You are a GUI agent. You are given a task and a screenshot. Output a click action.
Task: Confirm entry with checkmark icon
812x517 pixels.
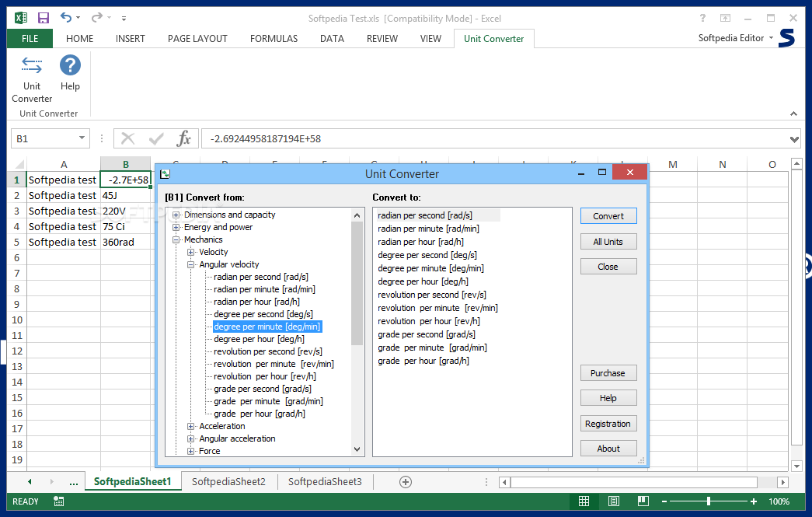point(156,138)
